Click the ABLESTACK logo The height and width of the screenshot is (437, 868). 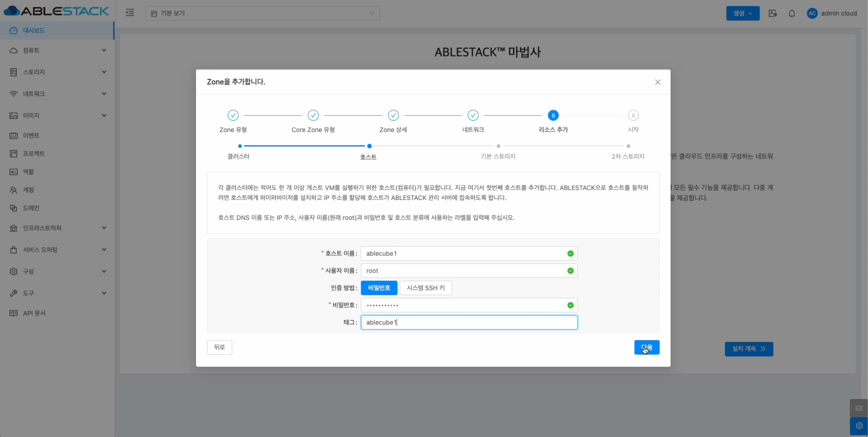click(x=56, y=11)
